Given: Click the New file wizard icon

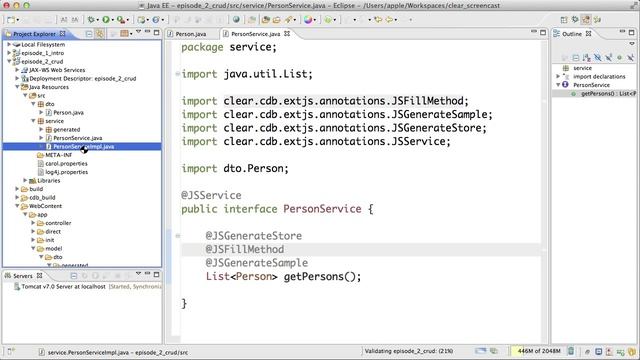Looking at the screenshot, I should tap(11, 20).
